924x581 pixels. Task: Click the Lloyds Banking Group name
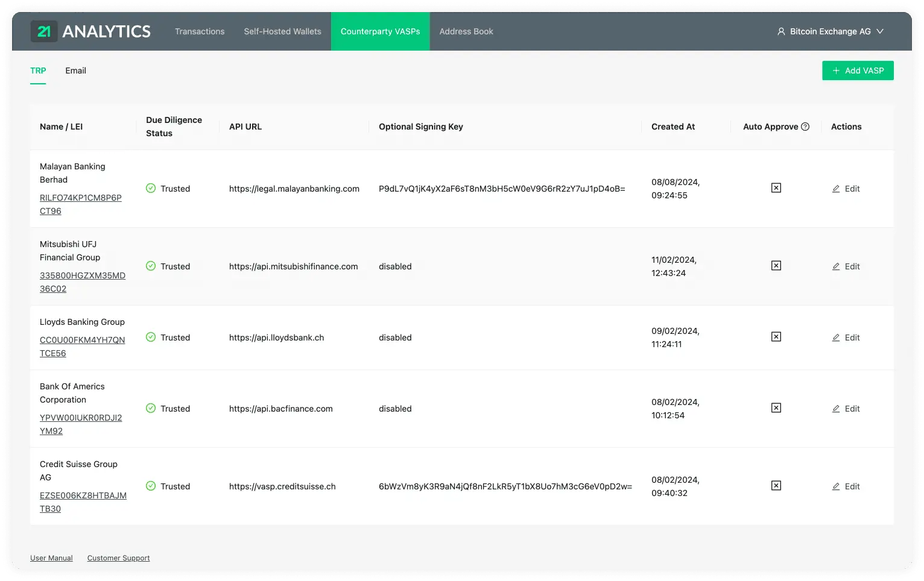[82, 322]
